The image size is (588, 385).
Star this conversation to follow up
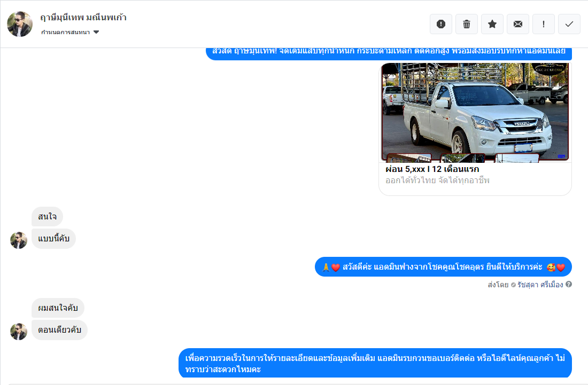coord(492,24)
